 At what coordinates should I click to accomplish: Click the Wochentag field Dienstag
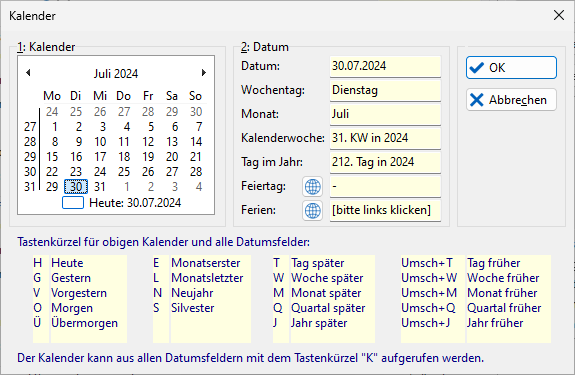[x=385, y=90]
